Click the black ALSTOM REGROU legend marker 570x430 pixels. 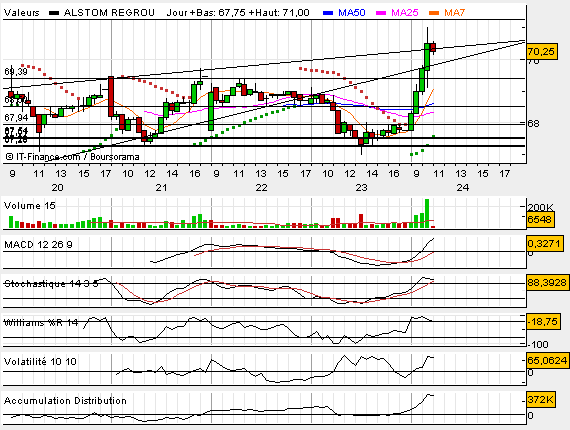(54, 13)
